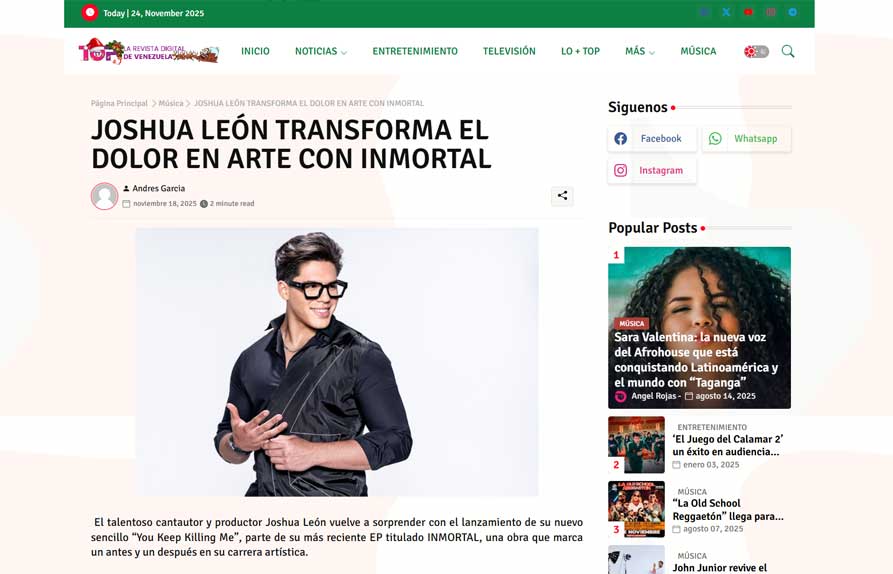Open the search magnifier icon
The height and width of the screenshot is (574, 893).
point(788,51)
